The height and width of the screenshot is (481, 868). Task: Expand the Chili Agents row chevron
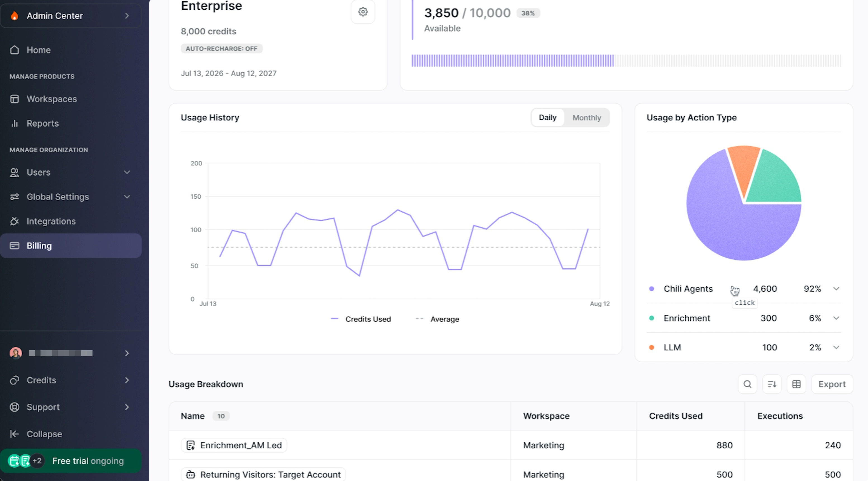pyautogui.click(x=836, y=289)
